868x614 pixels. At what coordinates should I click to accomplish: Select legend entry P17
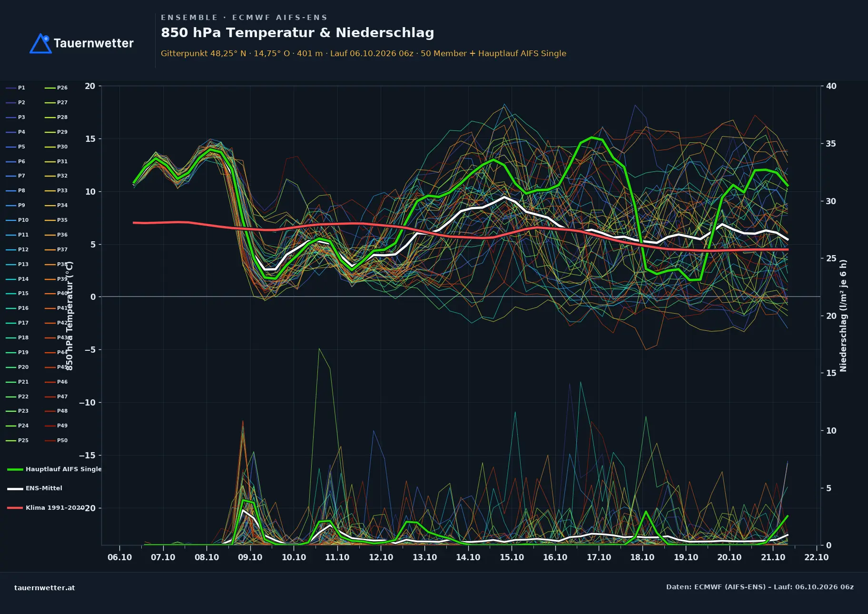tap(17, 323)
